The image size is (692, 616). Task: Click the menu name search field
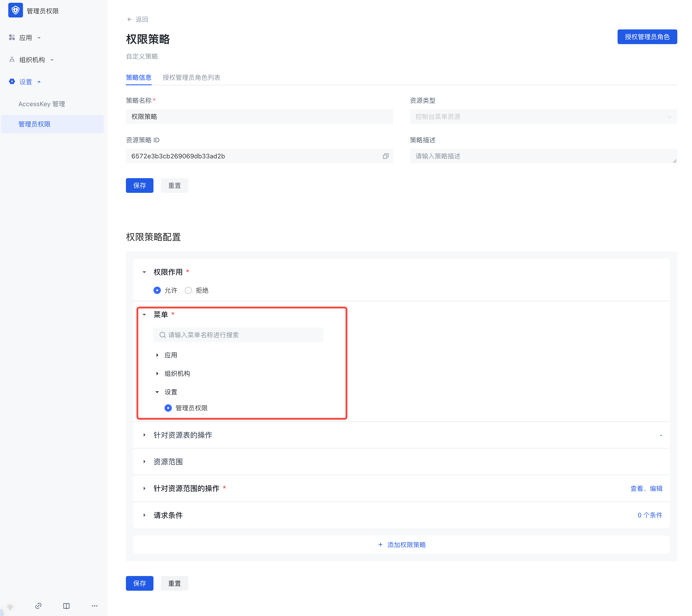[x=238, y=335]
